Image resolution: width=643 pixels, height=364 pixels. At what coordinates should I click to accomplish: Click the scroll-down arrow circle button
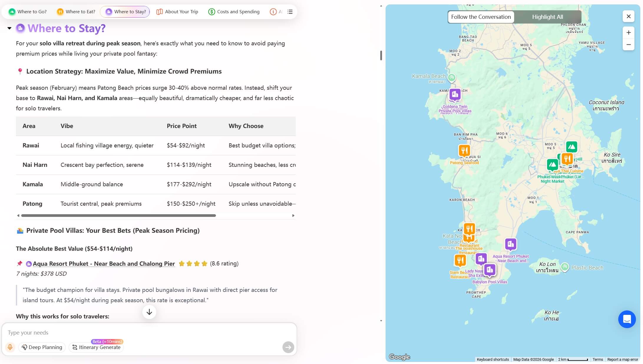pos(149,312)
